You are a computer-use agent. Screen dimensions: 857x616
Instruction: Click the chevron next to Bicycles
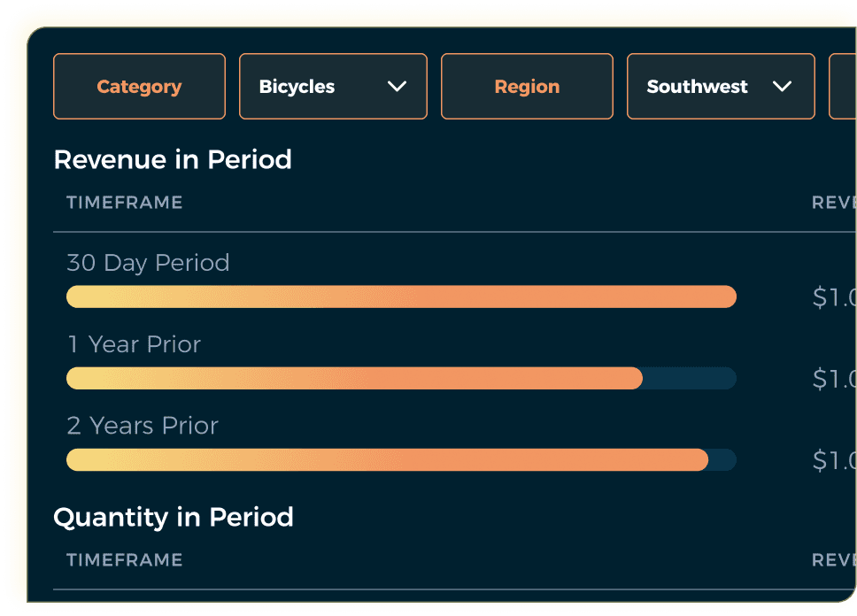(396, 86)
